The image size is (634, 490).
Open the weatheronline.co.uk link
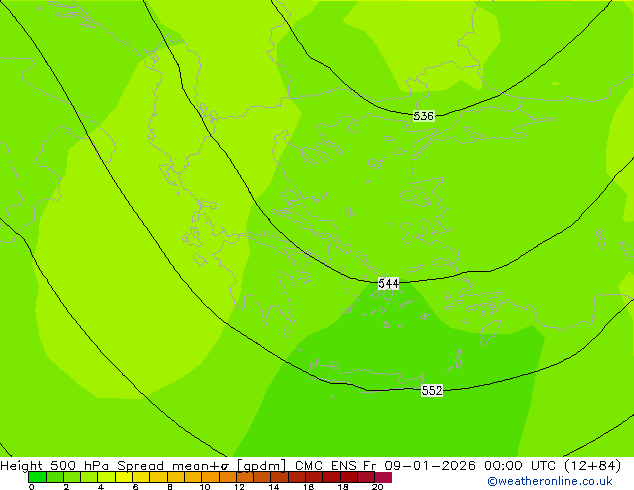coord(550,481)
